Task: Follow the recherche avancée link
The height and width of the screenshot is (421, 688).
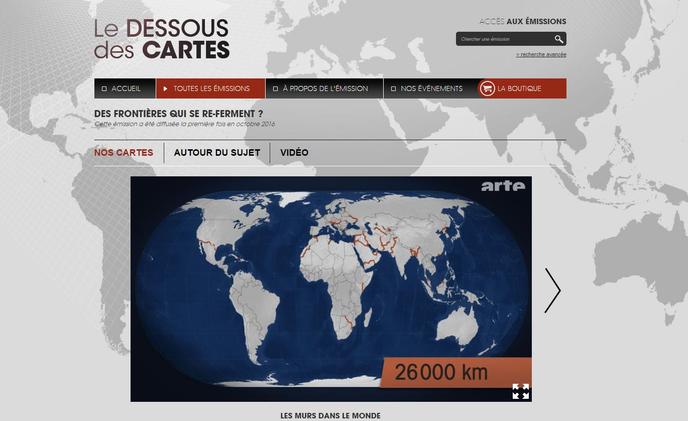Action: [x=541, y=54]
